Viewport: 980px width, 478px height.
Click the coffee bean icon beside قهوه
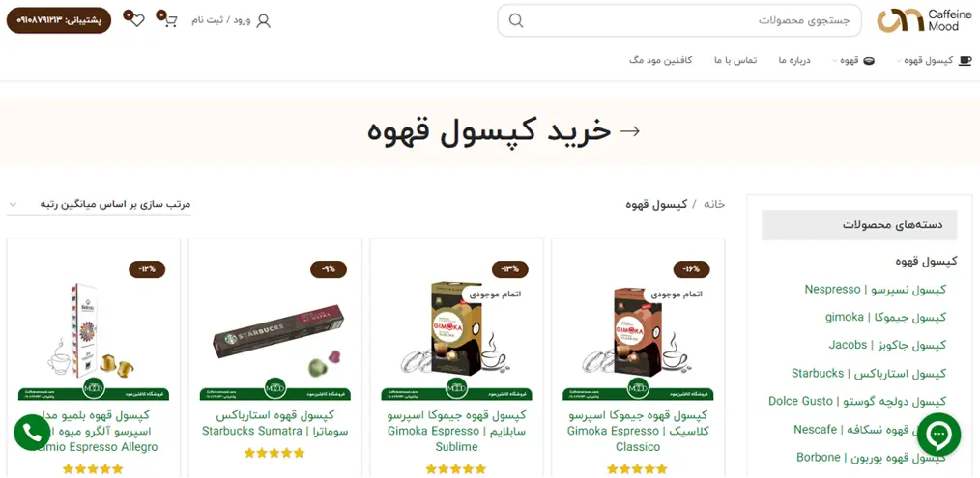[869, 61]
